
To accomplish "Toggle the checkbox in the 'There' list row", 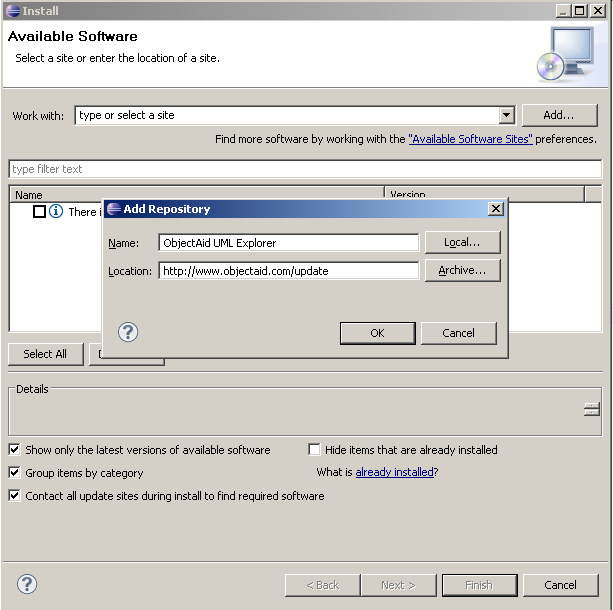I will coord(39,211).
